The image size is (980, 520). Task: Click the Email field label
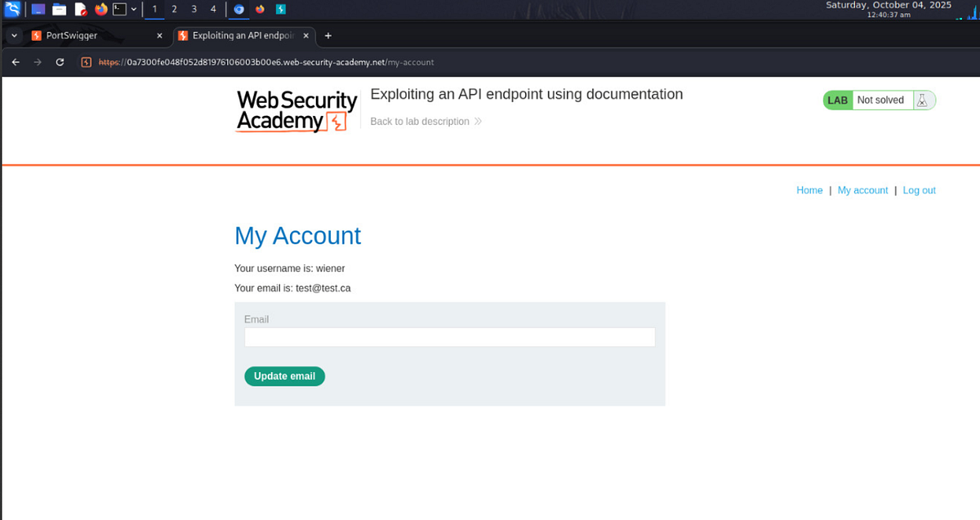(x=256, y=319)
